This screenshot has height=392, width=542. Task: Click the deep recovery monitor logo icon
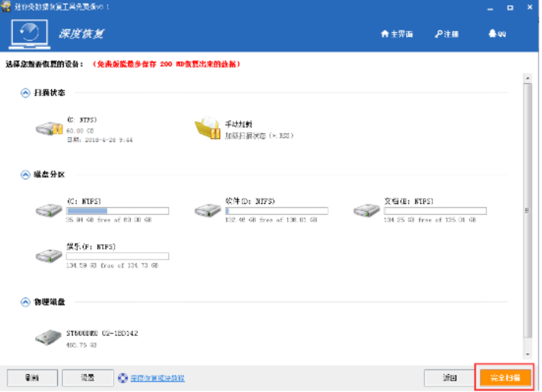tap(30, 35)
